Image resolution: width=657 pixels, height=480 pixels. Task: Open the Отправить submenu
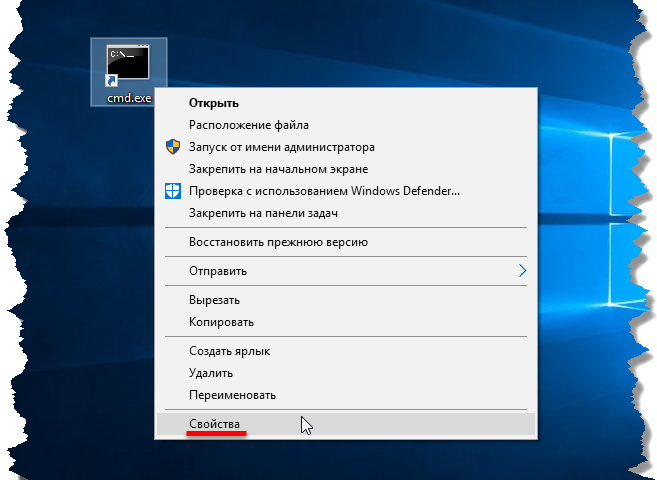pos(346,271)
